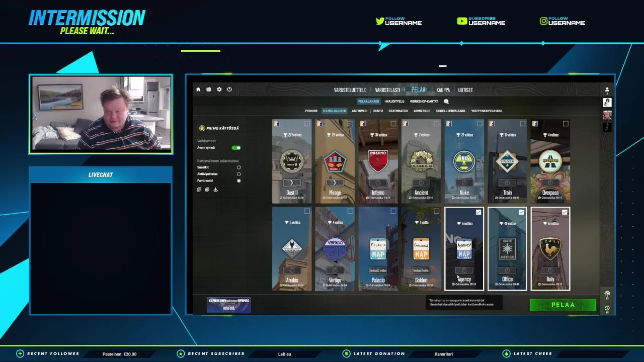Click the Dust II map emblem
Viewport: 644px width, 362px height.
click(x=292, y=161)
